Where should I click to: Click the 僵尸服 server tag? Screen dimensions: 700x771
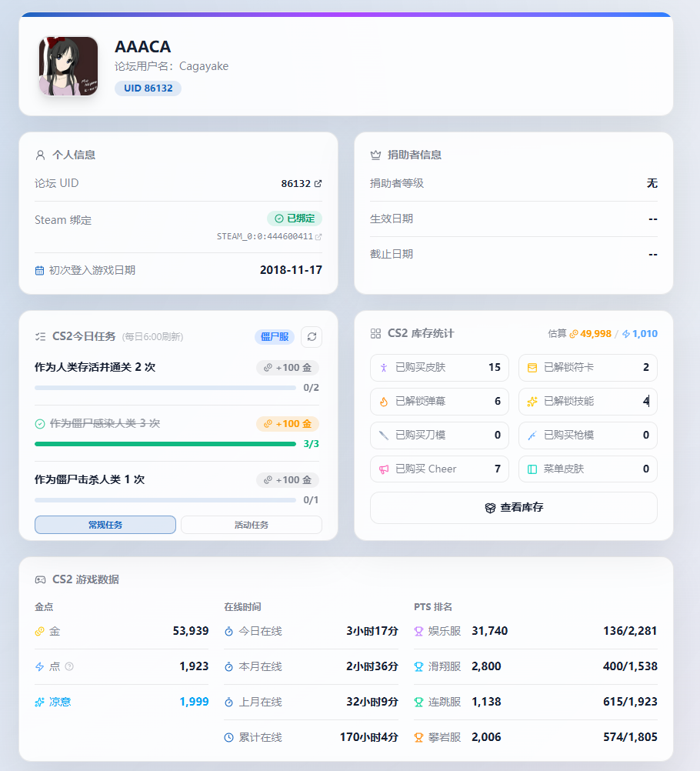point(275,337)
